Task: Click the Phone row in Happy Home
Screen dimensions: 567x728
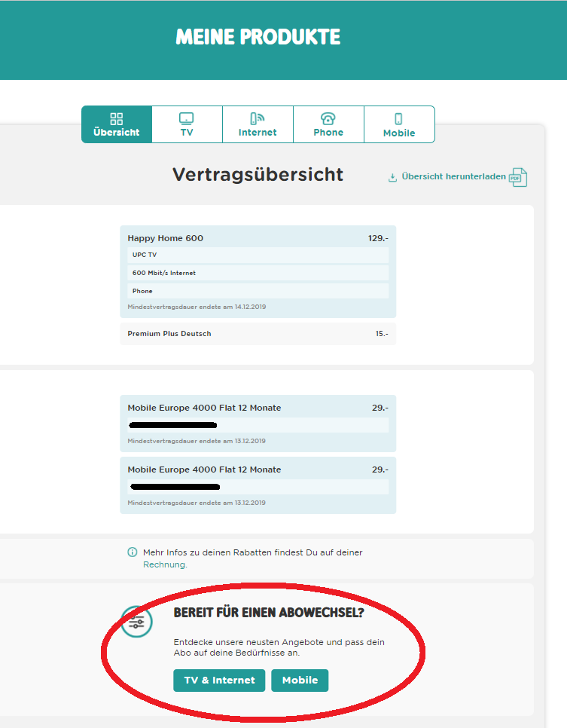Action: point(258,291)
